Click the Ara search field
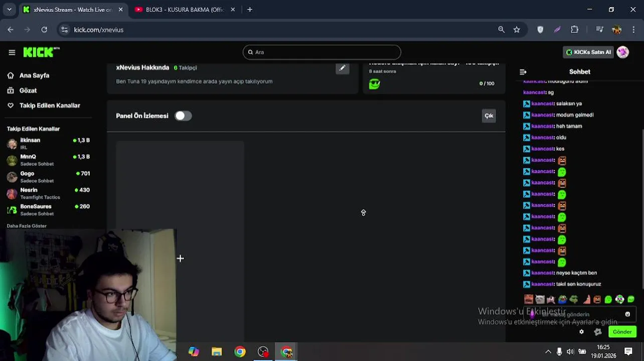The height and width of the screenshot is (361, 644). (x=322, y=52)
